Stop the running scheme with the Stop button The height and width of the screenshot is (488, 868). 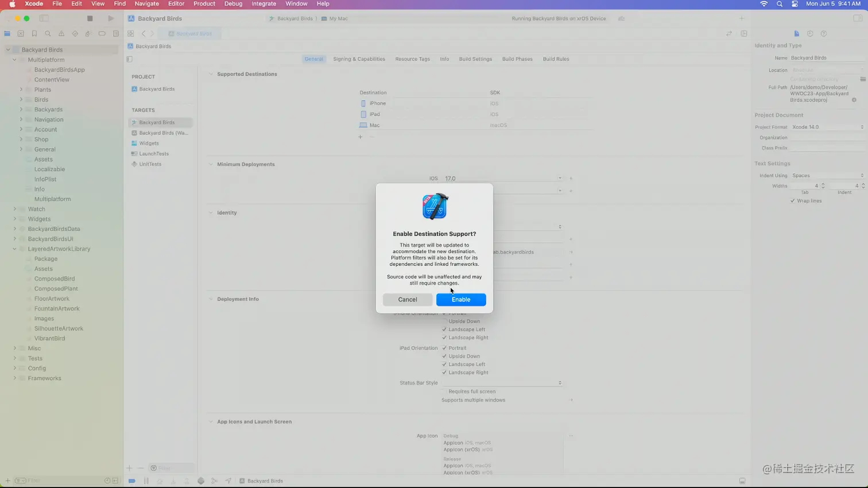[x=90, y=18]
